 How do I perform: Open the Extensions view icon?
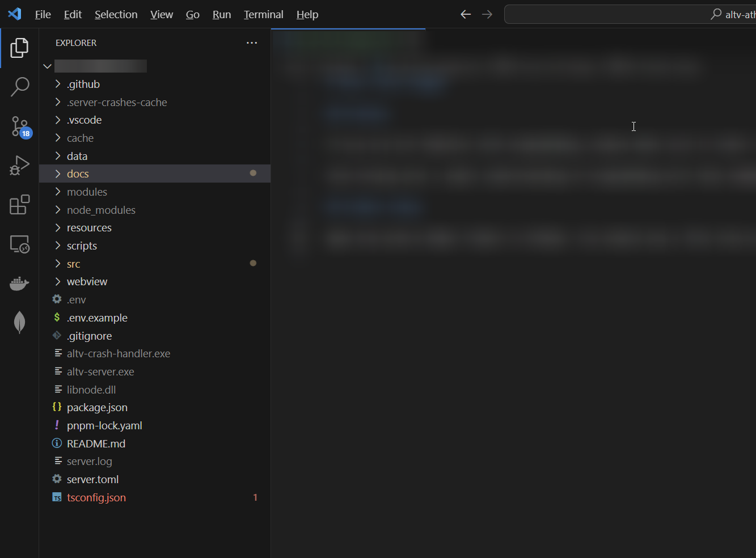click(19, 205)
